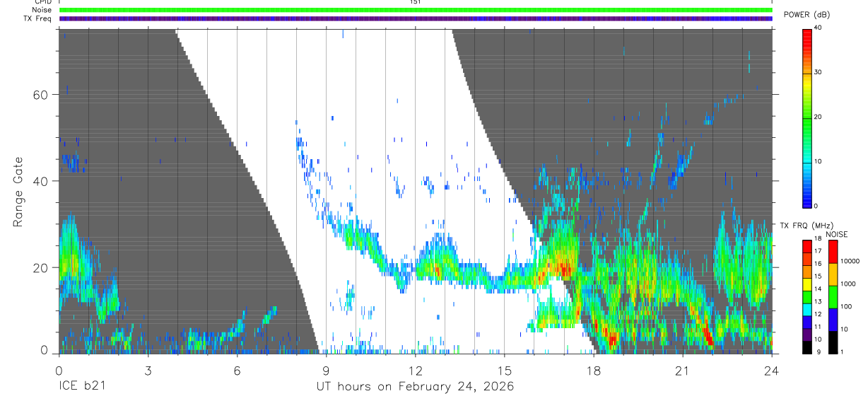The height and width of the screenshot is (401, 868).
Task: Pick the blue 10–100 swatch in NOISE legend
Action: tap(832, 320)
